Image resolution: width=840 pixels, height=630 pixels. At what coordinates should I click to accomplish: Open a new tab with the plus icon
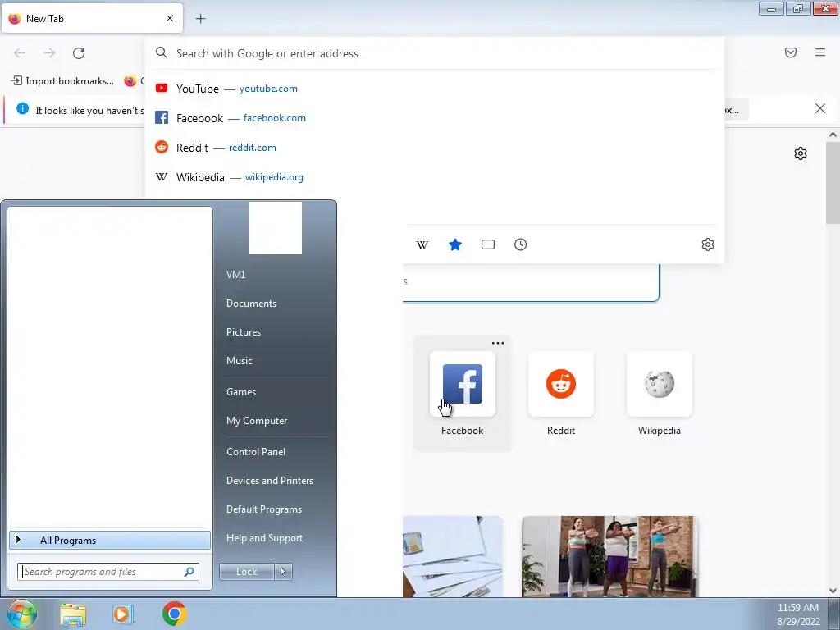[200, 19]
